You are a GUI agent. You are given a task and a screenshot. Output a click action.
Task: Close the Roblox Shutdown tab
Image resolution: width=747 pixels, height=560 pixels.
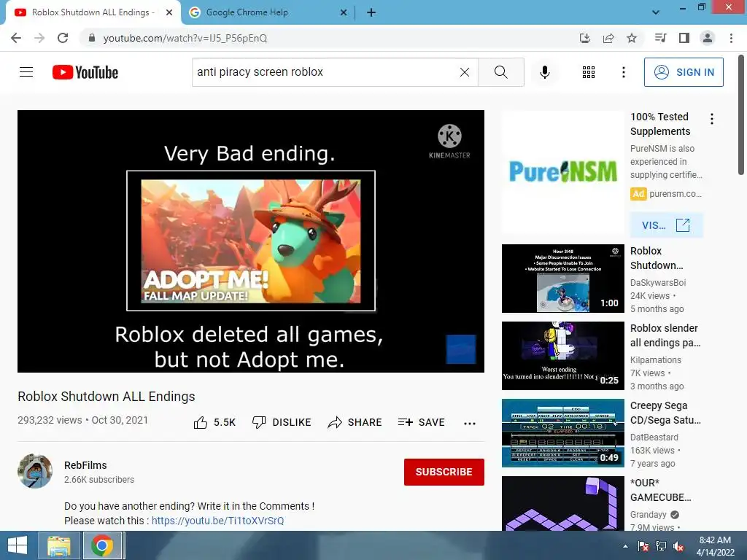(169, 13)
